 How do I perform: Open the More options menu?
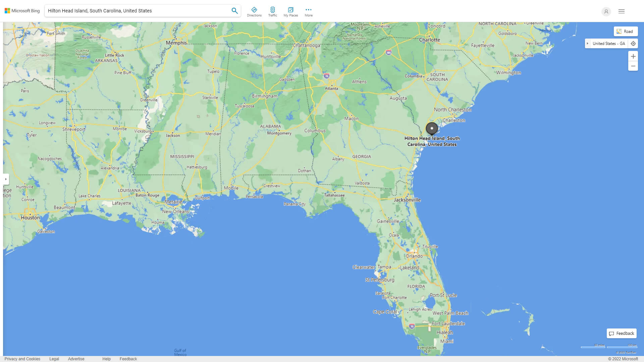[x=308, y=11]
